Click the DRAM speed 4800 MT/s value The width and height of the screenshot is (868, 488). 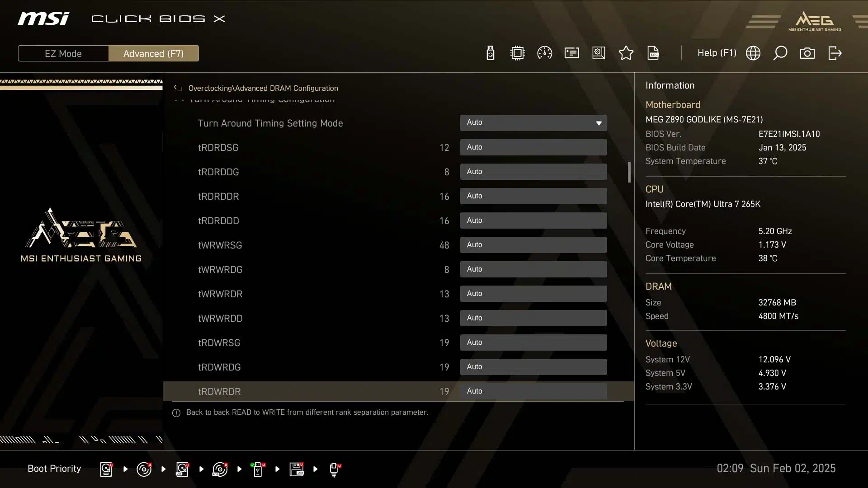click(x=778, y=316)
